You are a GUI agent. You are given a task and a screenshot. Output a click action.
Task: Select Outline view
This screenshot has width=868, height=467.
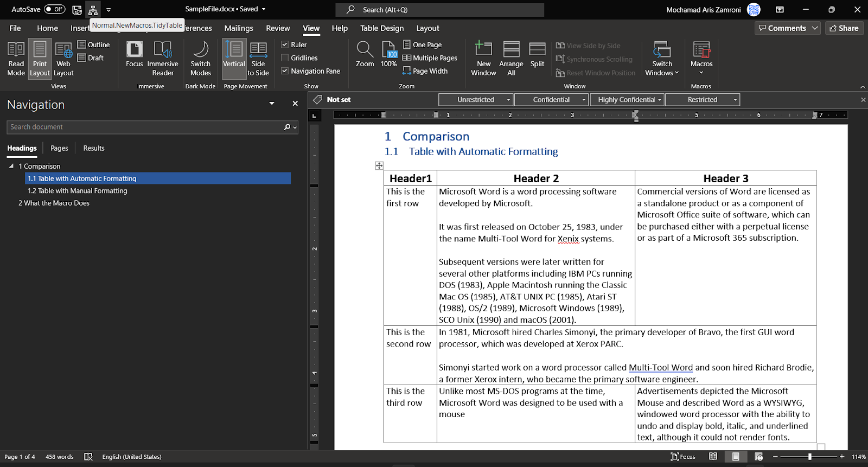94,44
